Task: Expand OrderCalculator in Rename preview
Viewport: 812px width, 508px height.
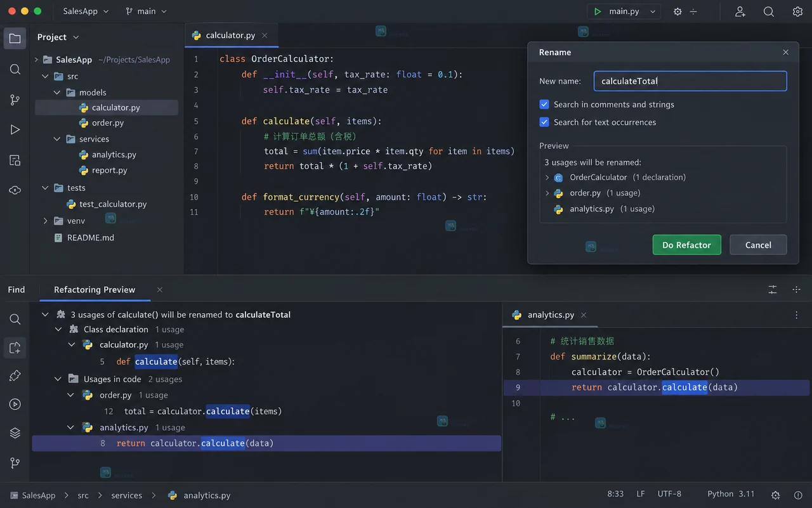Action: pos(547,178)
